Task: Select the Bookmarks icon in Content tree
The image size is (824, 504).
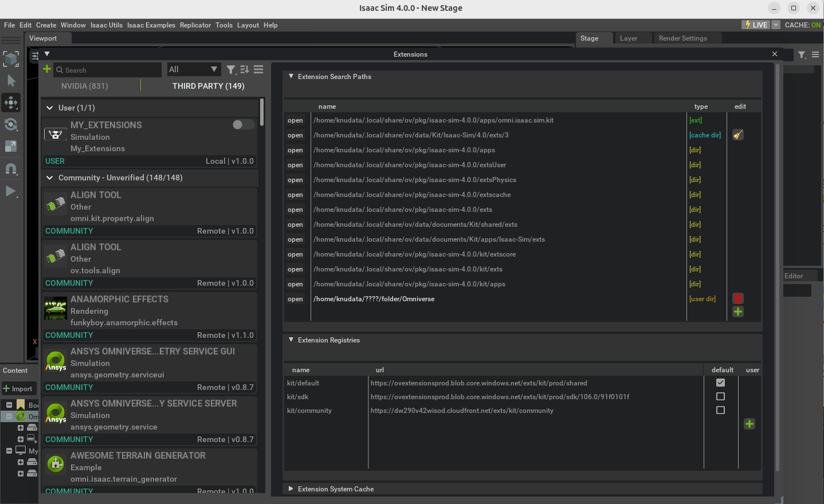Action: tap(21, 405)
